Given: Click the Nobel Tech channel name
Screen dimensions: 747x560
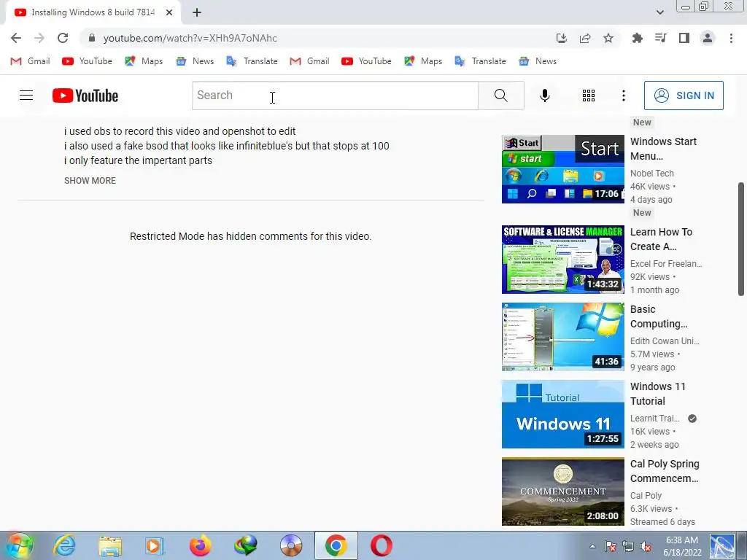Looking at the screenshot, I should point(651,174).
